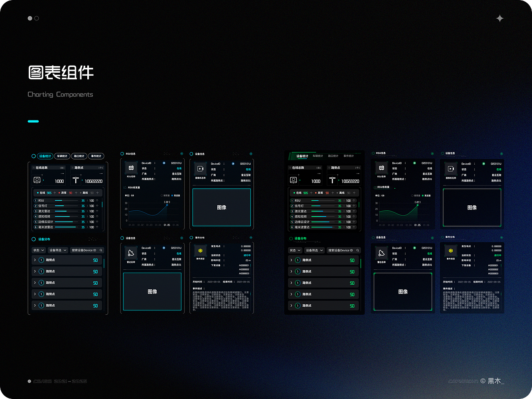Viewport: 532px width, 399px height.
Task: Click the 图像 placeholder in green radar panel
Action: coord(403,292)
